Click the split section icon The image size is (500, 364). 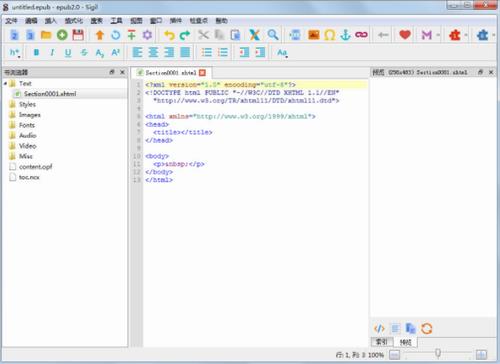295,35
